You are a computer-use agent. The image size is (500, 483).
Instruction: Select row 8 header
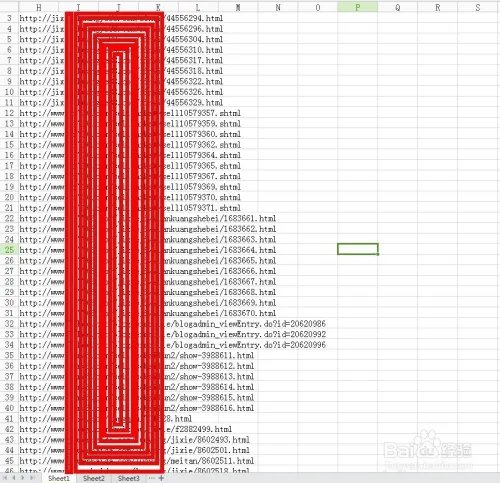[x=9, y=71]
